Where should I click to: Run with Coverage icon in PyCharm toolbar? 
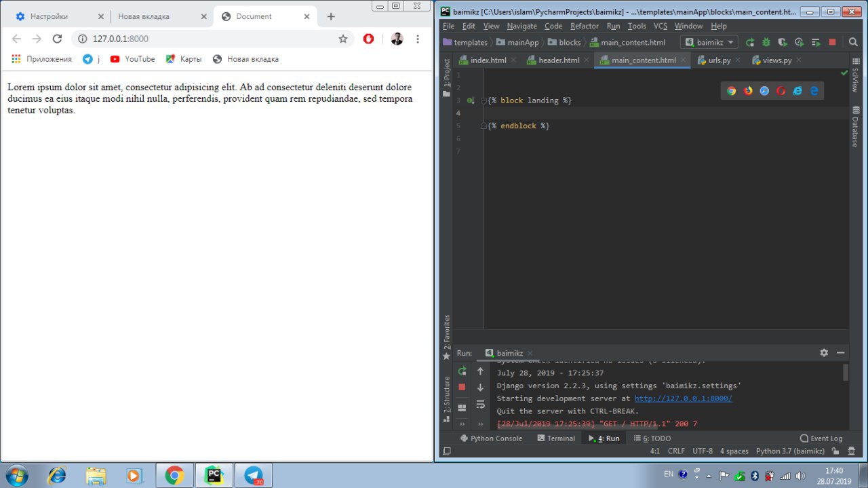[x=783, y=42]
